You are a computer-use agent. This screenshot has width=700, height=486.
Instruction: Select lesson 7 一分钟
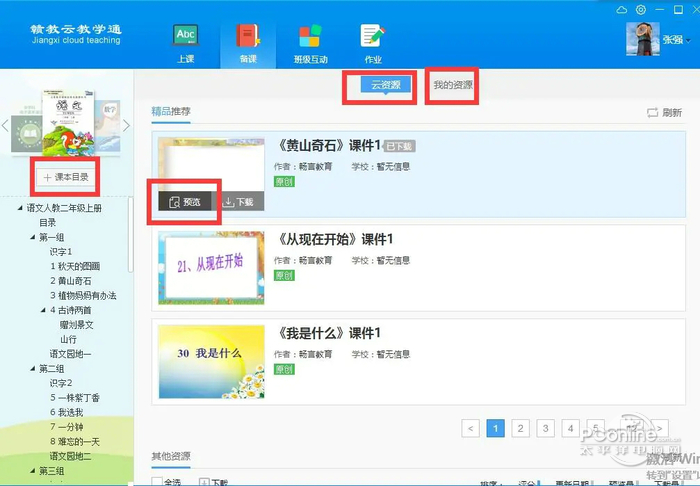pos(67,427)
